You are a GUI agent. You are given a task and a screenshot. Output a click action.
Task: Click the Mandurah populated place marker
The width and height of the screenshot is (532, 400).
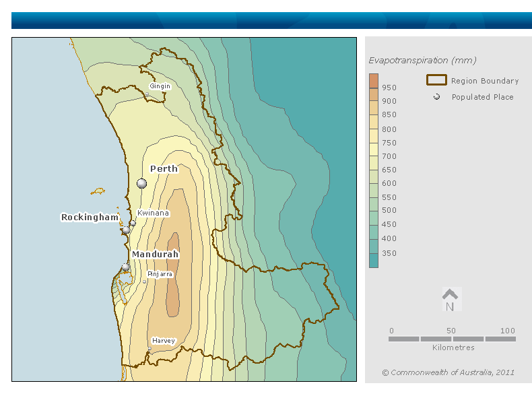tap(125, 267)
